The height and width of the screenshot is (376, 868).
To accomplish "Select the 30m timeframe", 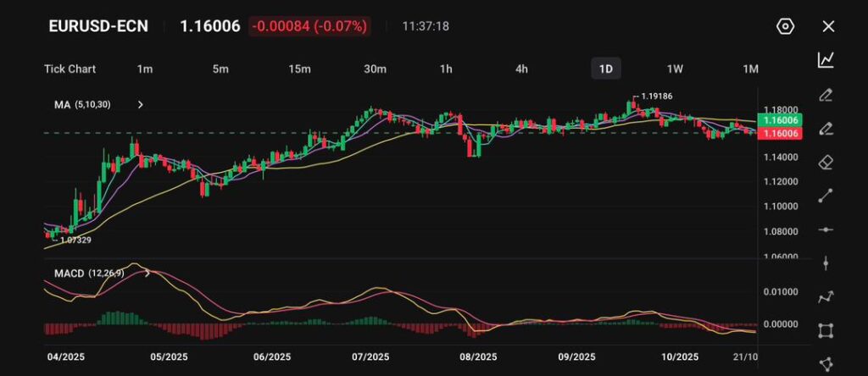I will pyautogui.click(x=375, y=69).
